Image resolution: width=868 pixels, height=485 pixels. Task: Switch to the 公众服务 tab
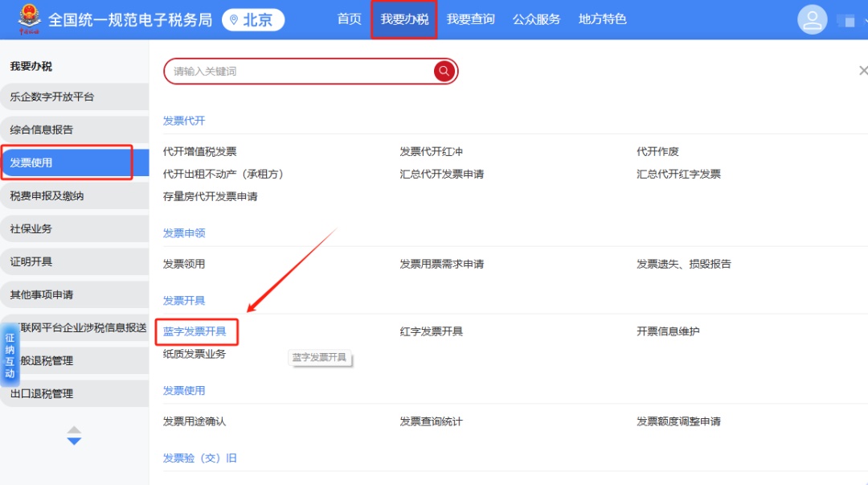pos(536,19)
